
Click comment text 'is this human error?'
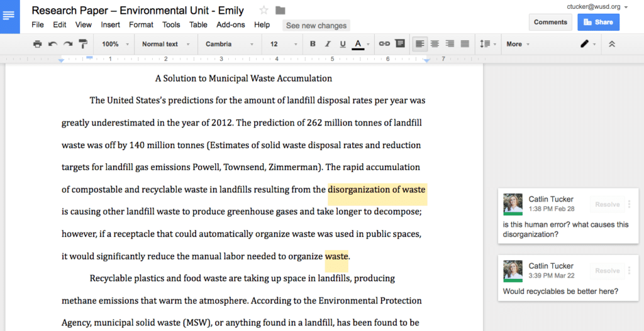(x=536, y=225)
